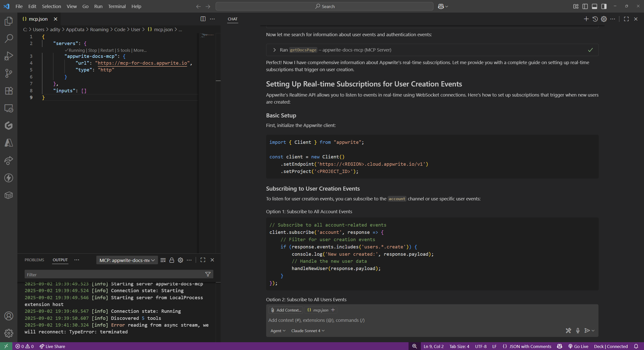Click 5 tools codelens link
This screenshot has width=644, height=350.
[x=124, y=50]
